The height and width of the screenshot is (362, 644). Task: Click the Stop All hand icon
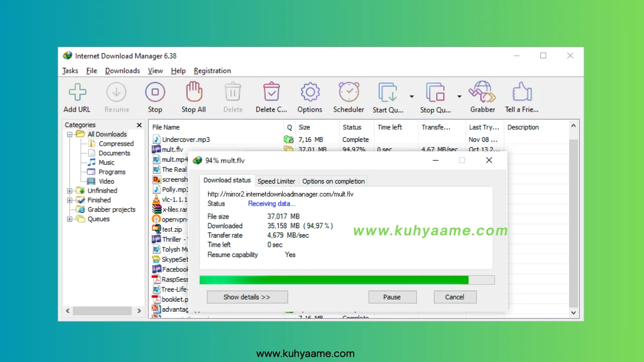coord(194,93)
